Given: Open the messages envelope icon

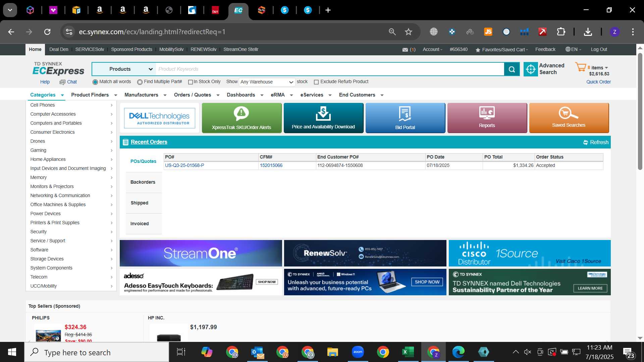Looking at the screenshot, I should click(x=405, y=50).
